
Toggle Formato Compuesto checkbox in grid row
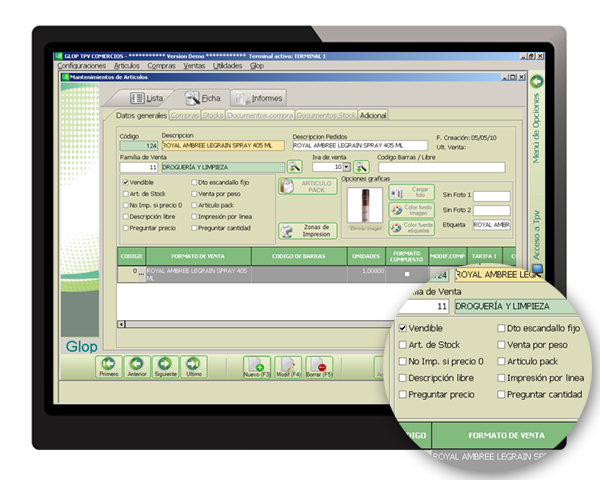407,274
